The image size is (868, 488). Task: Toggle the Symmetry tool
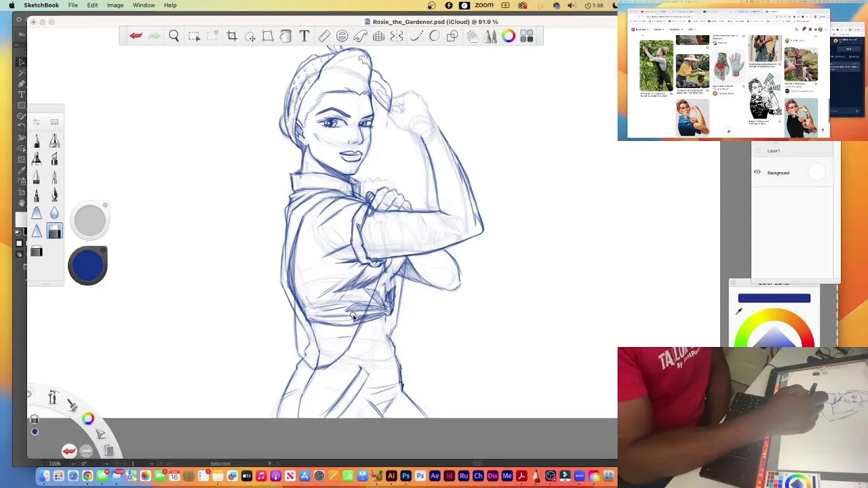(397, 36)
